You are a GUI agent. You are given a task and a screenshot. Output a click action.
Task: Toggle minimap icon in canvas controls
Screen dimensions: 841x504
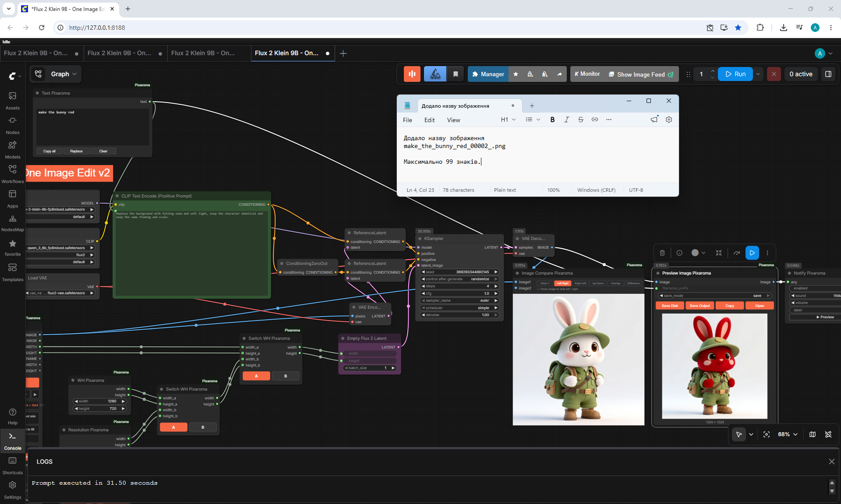pyautogui.click(x=813, y=434)
